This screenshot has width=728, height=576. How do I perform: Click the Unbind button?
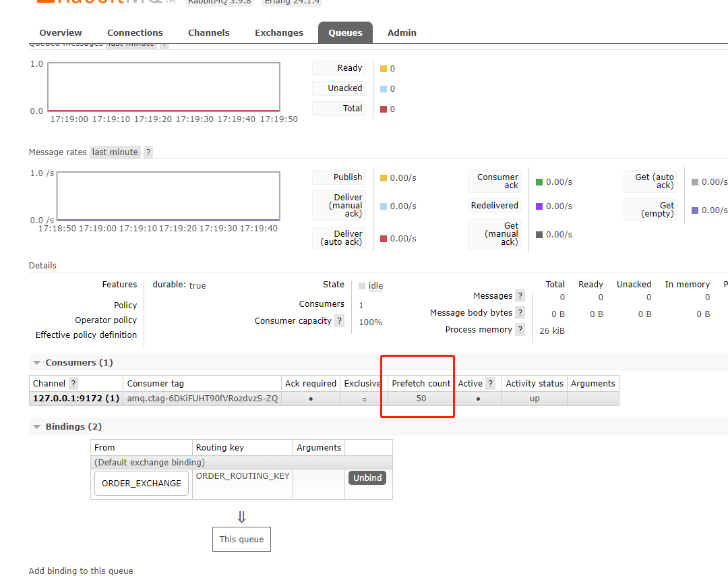click(367, 478)
